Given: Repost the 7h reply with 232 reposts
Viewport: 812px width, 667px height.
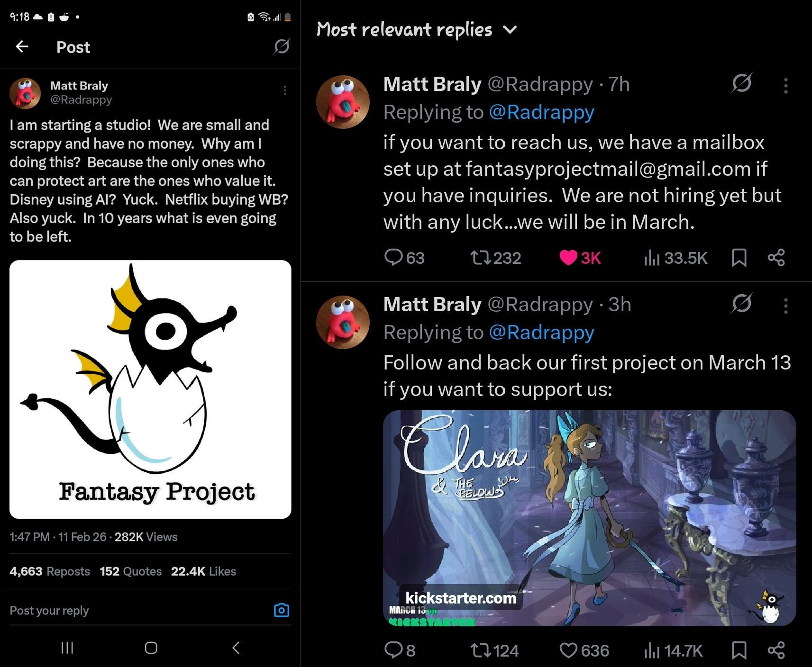Looking at the screenshot, I should (x=495, y=258).
